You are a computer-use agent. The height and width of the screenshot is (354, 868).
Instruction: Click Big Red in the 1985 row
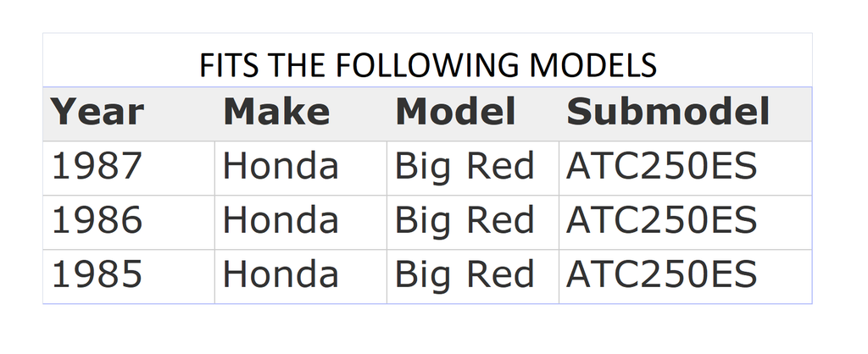[465, 274]
